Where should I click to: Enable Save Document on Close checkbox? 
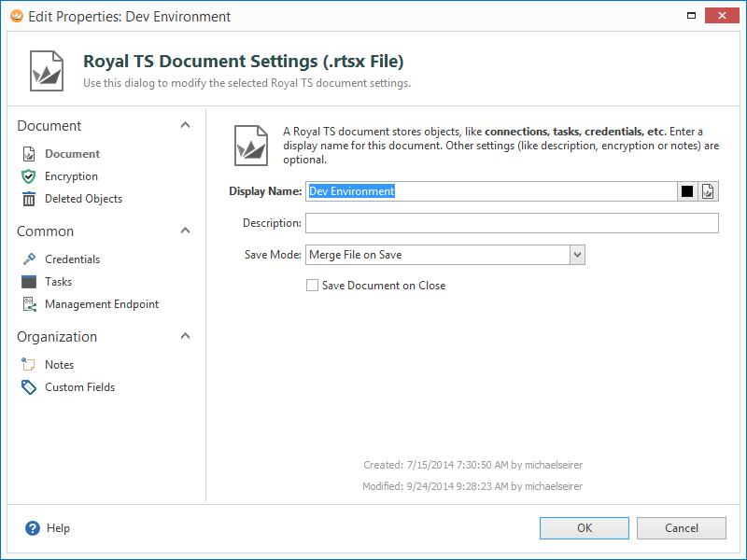tap(312, 286)
